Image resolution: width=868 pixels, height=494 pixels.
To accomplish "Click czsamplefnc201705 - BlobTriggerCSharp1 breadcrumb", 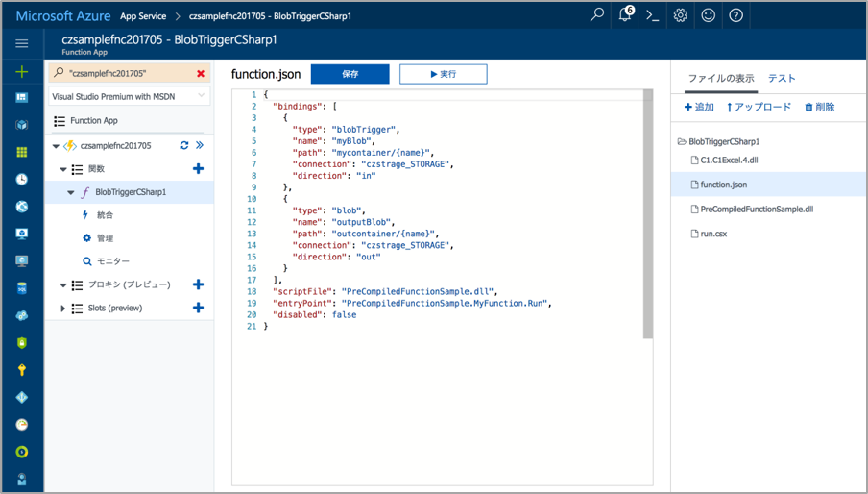I will point(270,16).
